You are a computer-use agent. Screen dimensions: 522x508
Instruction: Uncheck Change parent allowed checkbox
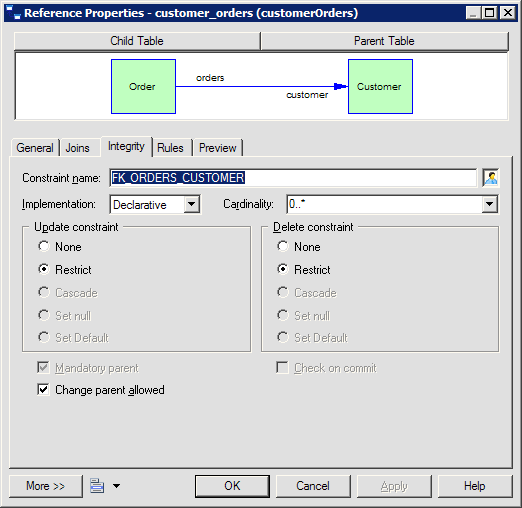pyautogui.click(x=43, y=389)
